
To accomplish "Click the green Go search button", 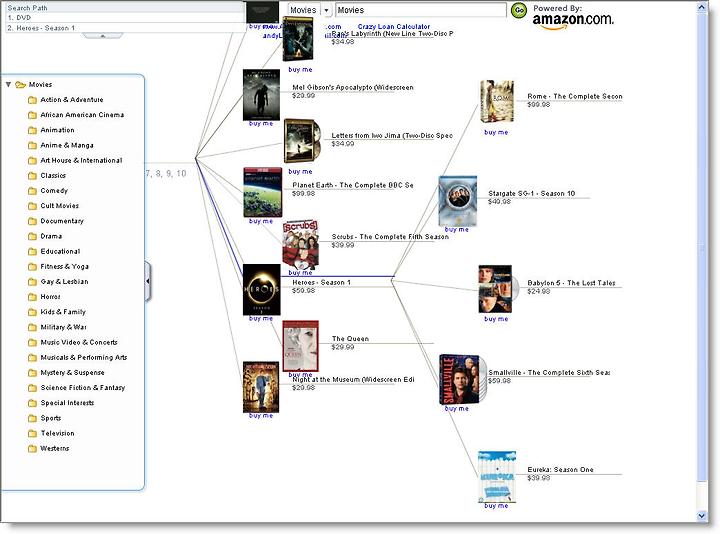I will tap(519, 10).
